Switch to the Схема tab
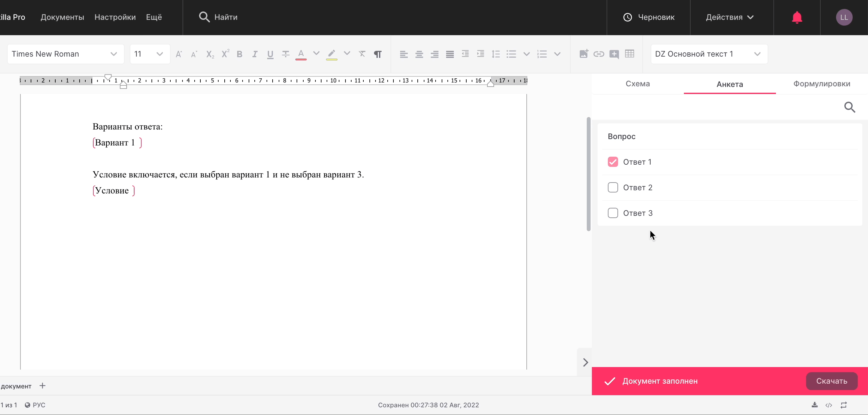 pyautogui.click(x=638, y=83)
